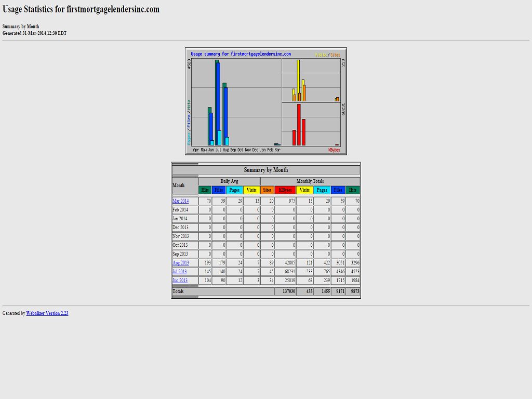Image resolution: width=532 pixels, height=399 pixels.
Task: Click the 25019 KBytes cell in Jun 2013
Action: (285, 280)
